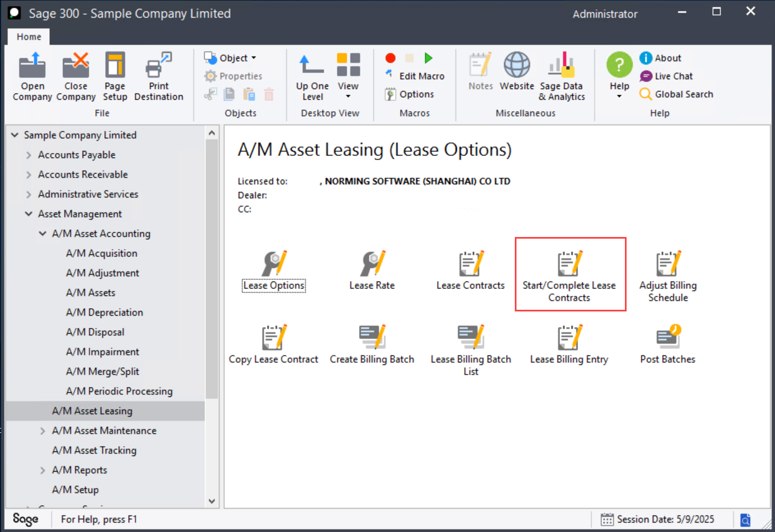Click tree scrollbar down arrow
The height and width of the screenshot is (532, 775).
coord(212,501)
